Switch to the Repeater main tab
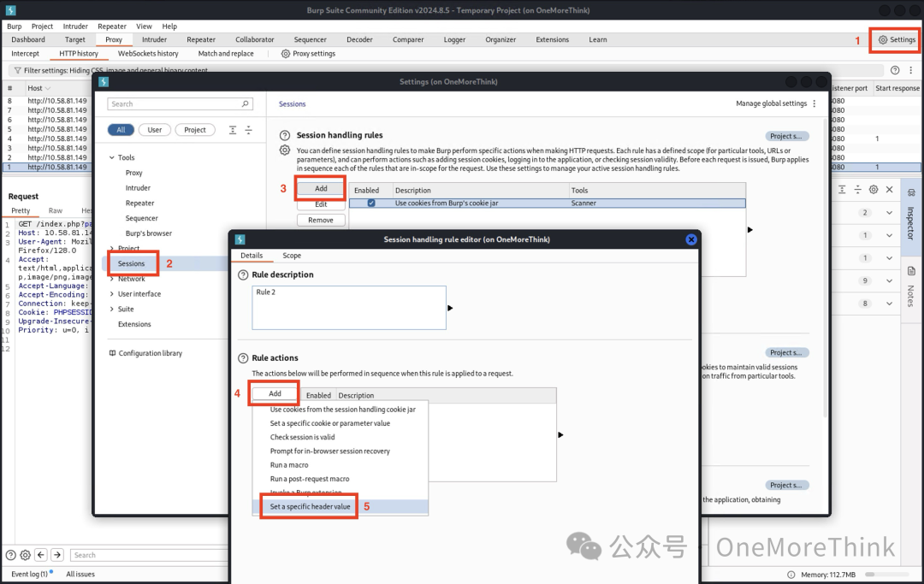Image resolution: width=924 pixels, height=584 pixels. 201,39
